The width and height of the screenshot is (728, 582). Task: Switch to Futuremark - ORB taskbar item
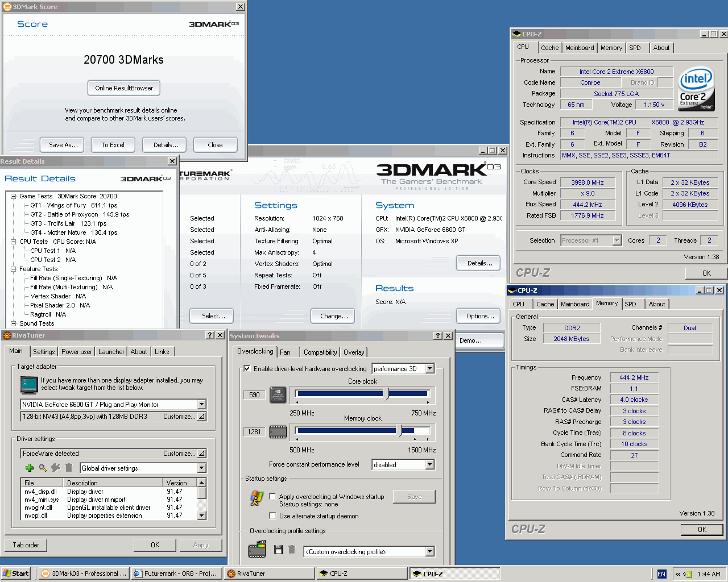(x=176, y=573)
